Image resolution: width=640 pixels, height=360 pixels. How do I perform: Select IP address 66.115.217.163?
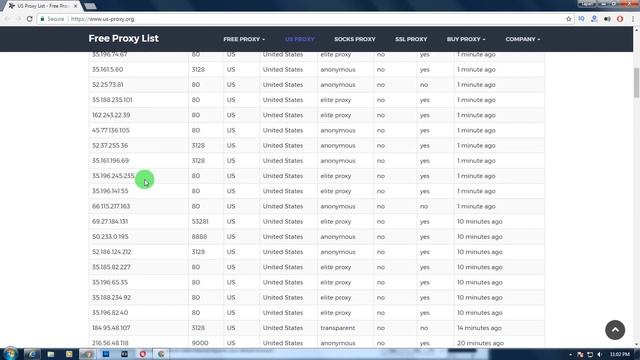pos(111,206)
